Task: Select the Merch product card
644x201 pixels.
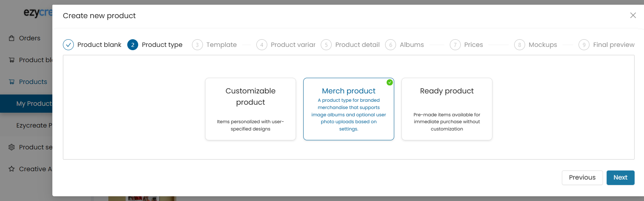Action: pos(349,109)
